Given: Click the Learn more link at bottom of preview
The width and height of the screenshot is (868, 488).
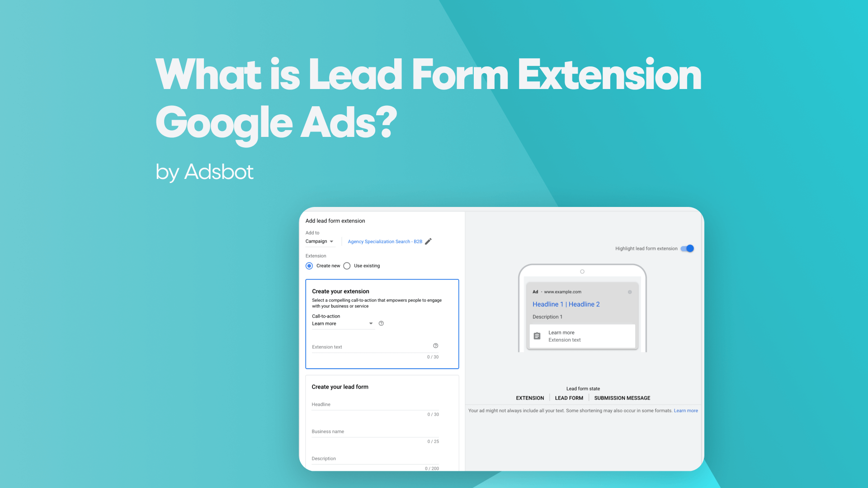Looking at the screenshot, I should coord(685,411).
